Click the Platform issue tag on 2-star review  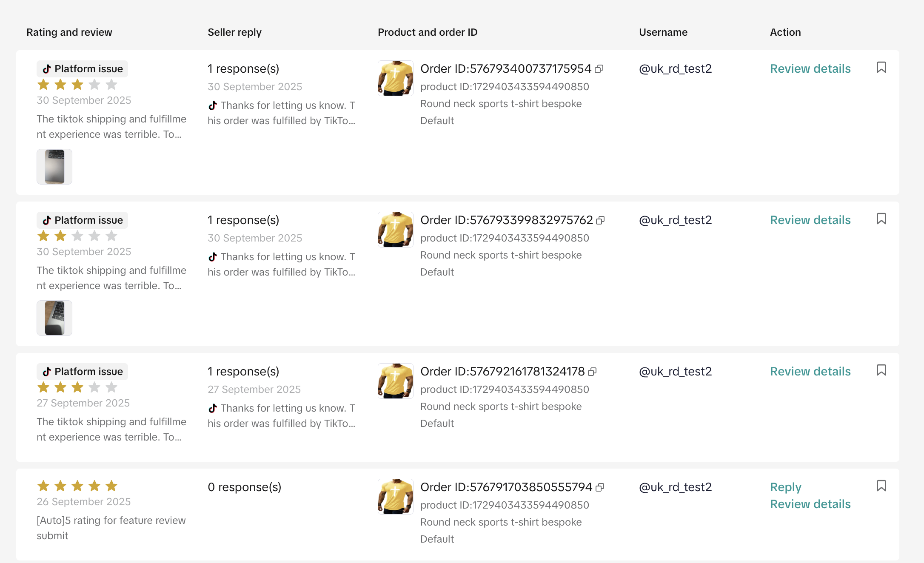83,220
